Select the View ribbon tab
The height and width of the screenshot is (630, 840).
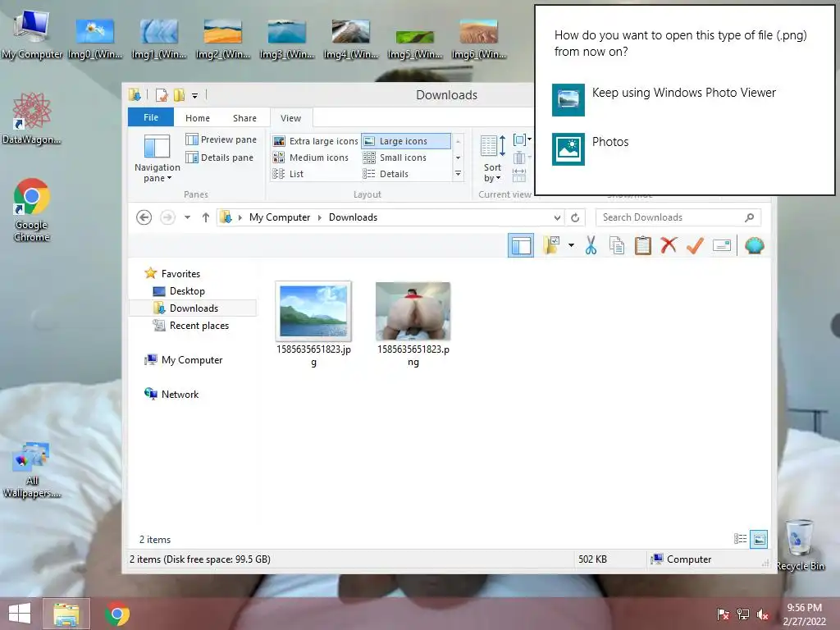click(x=290, y=118)
